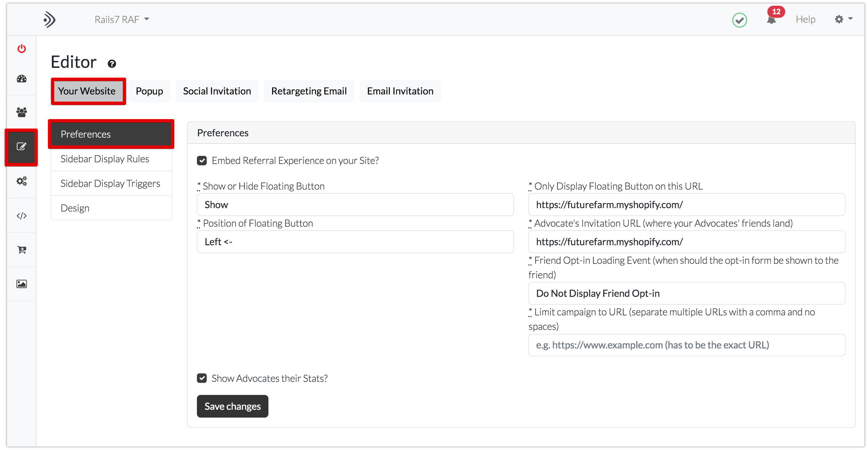Expand the Friend Opt-in Loading Event dropdown
868x450 pixels.
coord(686,293)
